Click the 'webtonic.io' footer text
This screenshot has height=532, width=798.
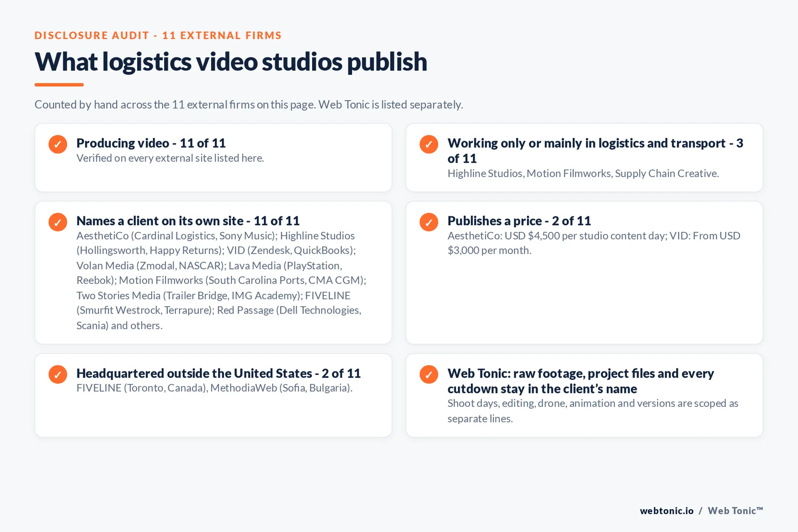click(667, 511)
